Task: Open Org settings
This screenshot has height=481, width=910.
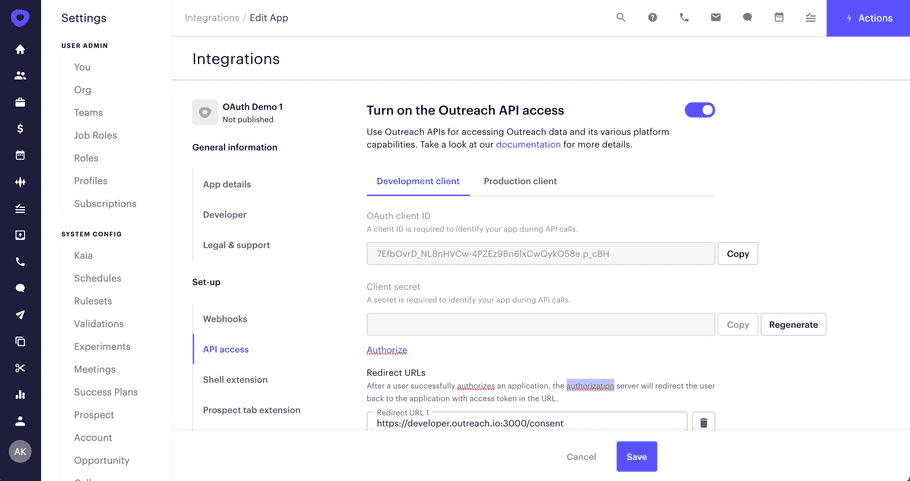Action: coord(82,90)
